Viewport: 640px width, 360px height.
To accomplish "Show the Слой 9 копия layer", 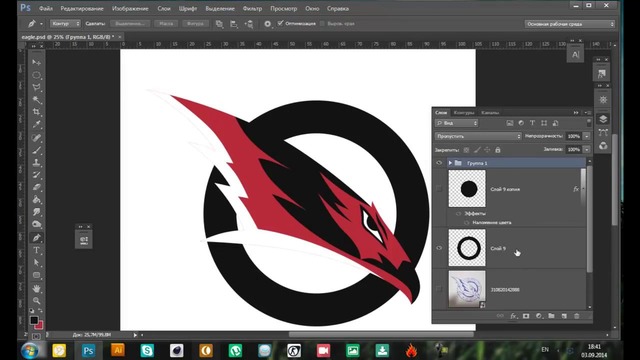I will [x=439, y=189].
